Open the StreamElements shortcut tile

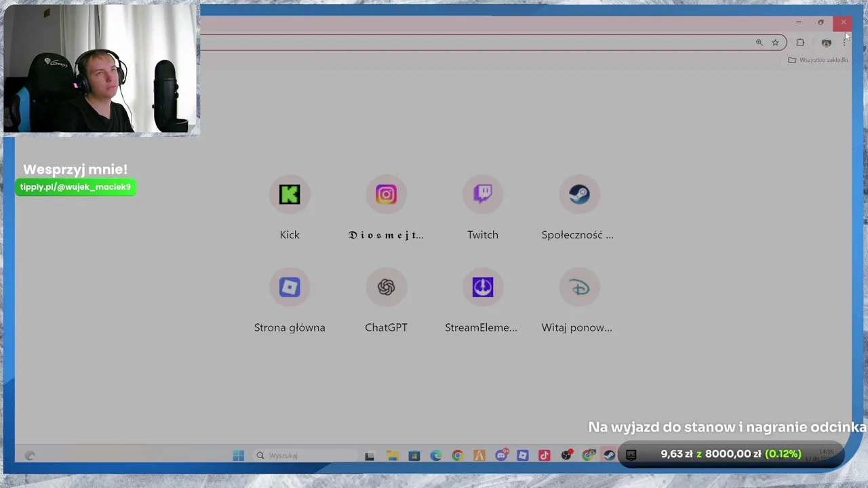tap(483, 287)
